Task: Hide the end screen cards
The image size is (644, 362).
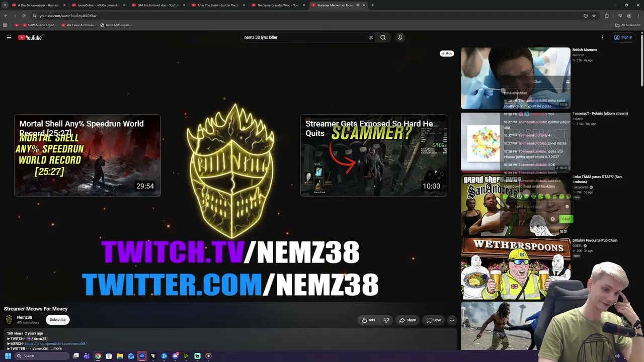Action: click(x=447, y=53)
